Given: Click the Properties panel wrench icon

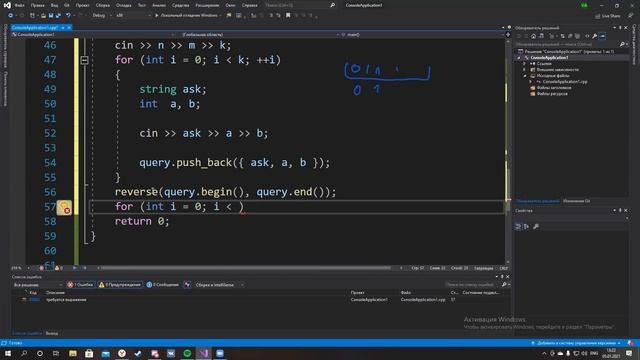Looking at the screenshot, I should (536, 227).
